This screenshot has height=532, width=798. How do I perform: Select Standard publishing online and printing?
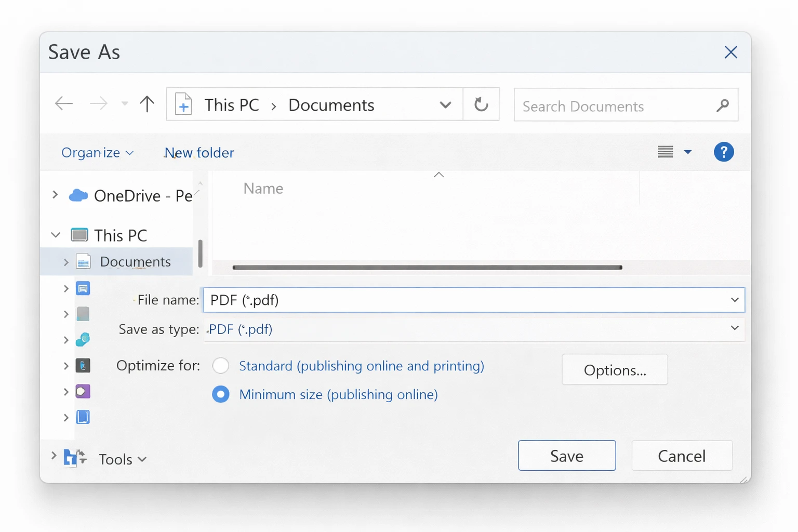click(x=348, y=366)
